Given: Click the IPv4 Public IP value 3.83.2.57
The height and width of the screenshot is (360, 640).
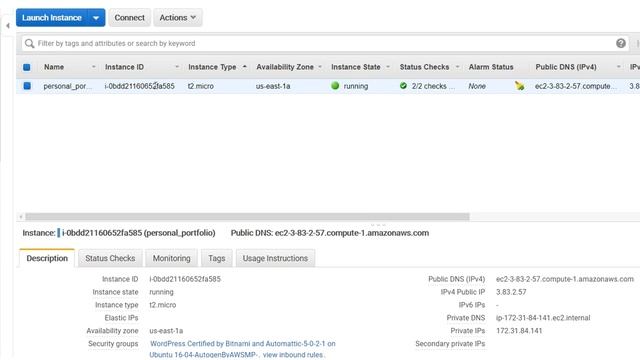Looking at the screenshot, I should point(511,292).
